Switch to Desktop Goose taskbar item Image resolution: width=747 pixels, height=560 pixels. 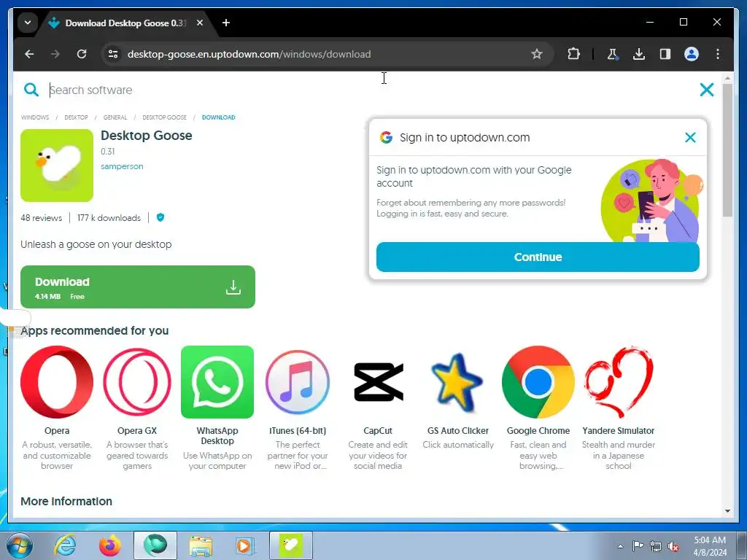[291, 545]
